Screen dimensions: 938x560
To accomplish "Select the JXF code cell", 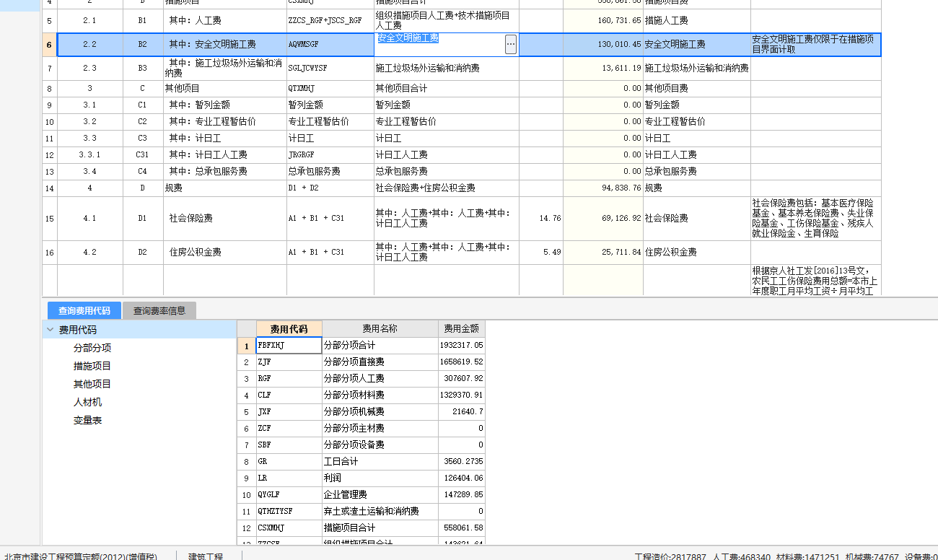I will (x=289, y=411).
